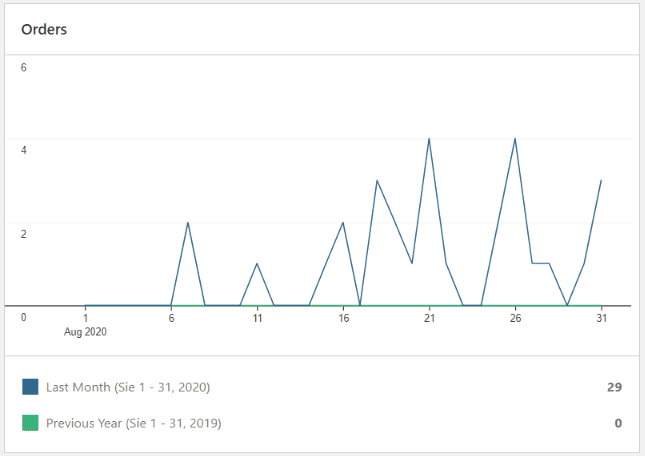Click the green Previous Year legend swatch
Viewport: 645px width, 456px height.
(30, 423)
